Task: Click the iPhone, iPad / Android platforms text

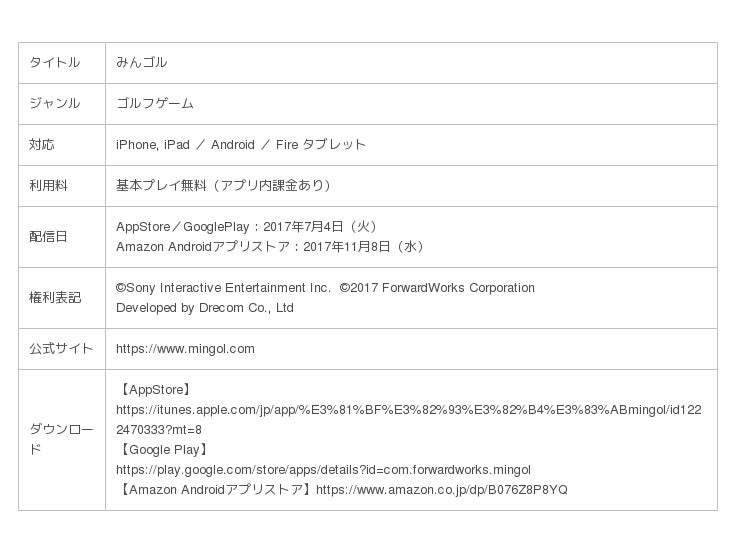Action: tap(241, 145)
